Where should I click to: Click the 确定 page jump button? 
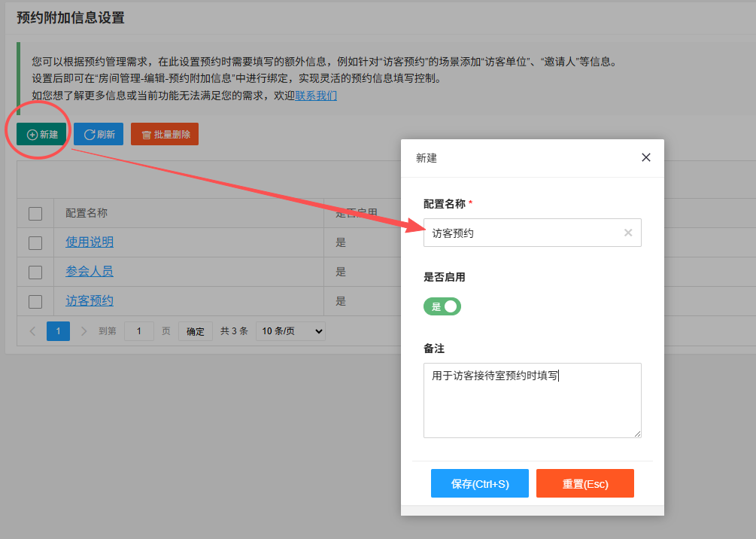pyautogui.click(x=196, y=331)
